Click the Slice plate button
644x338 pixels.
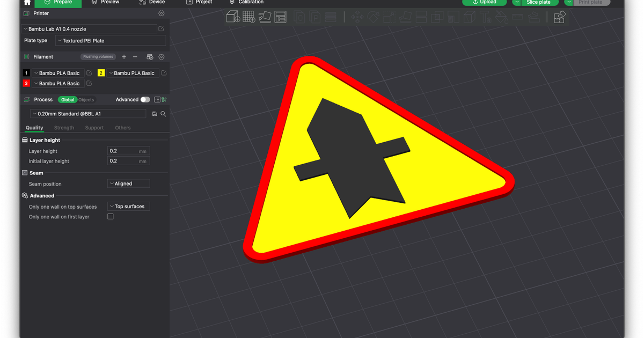coord(539,3)
